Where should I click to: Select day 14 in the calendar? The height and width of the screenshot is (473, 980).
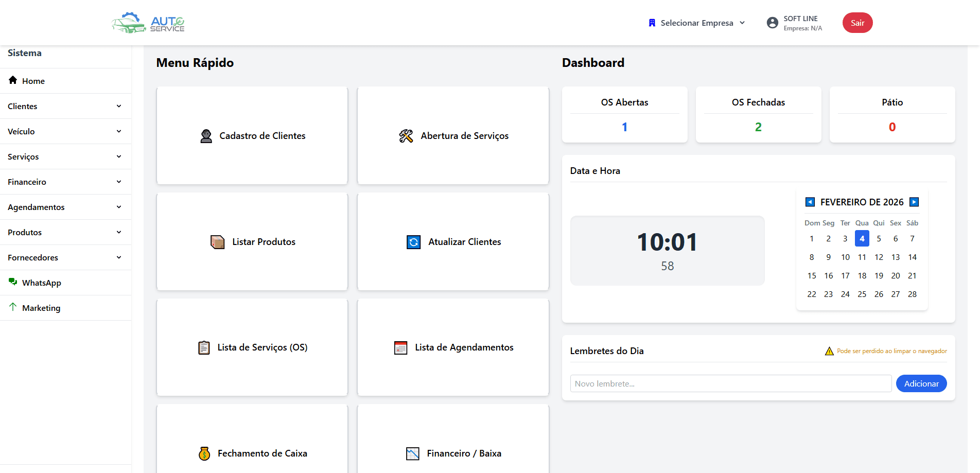912,257
